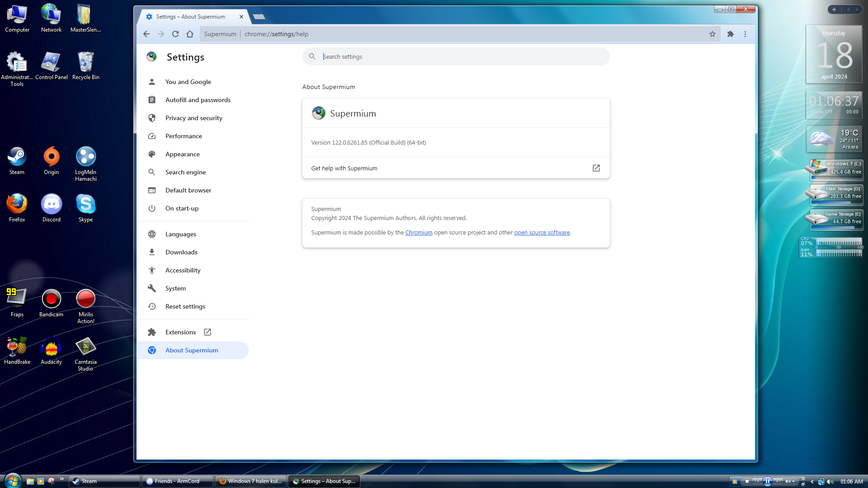868x488 pixels.
Task: Open Privacy and security settings
Action: [x=193, y=118]
